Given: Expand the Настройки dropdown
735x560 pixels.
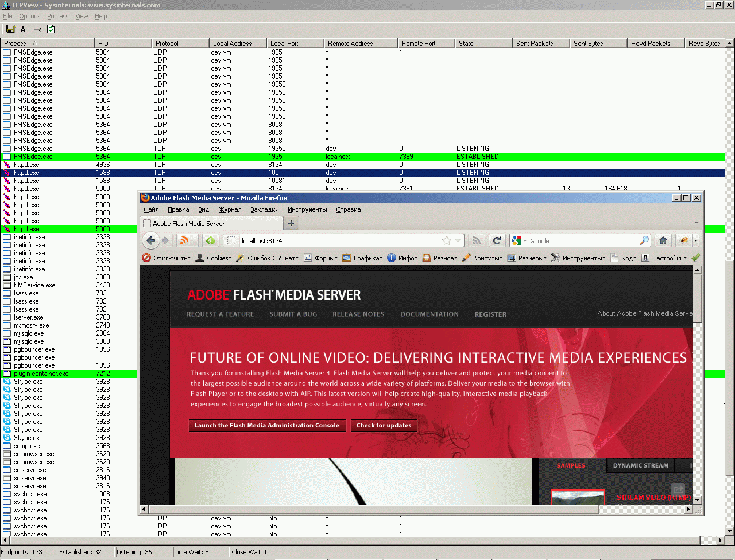Looking at the screenshot, I should (664, 258).
